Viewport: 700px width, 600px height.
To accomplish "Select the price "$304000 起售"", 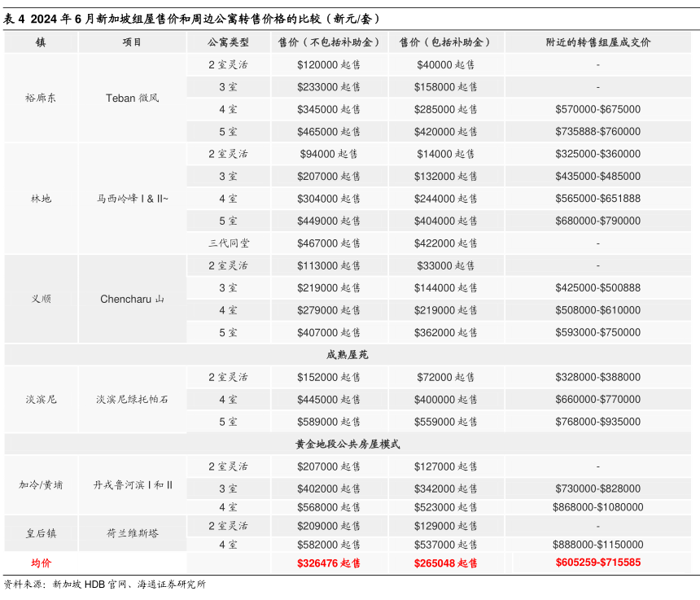I will click(329, 199).
